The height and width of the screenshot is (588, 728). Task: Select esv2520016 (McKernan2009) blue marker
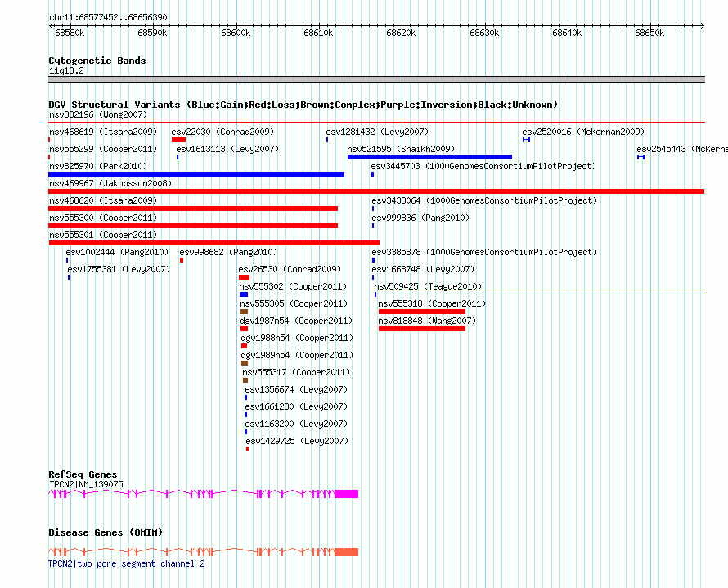[x=526, y=140]
